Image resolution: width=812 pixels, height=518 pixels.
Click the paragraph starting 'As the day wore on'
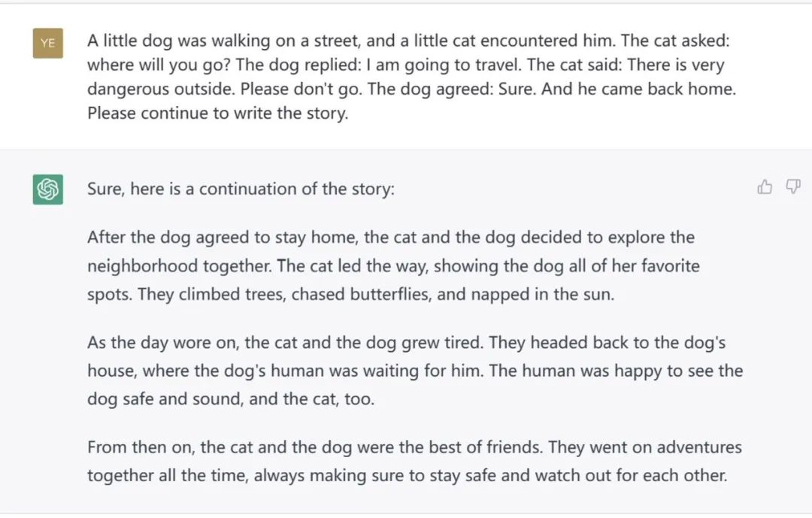tap(415, 371)
